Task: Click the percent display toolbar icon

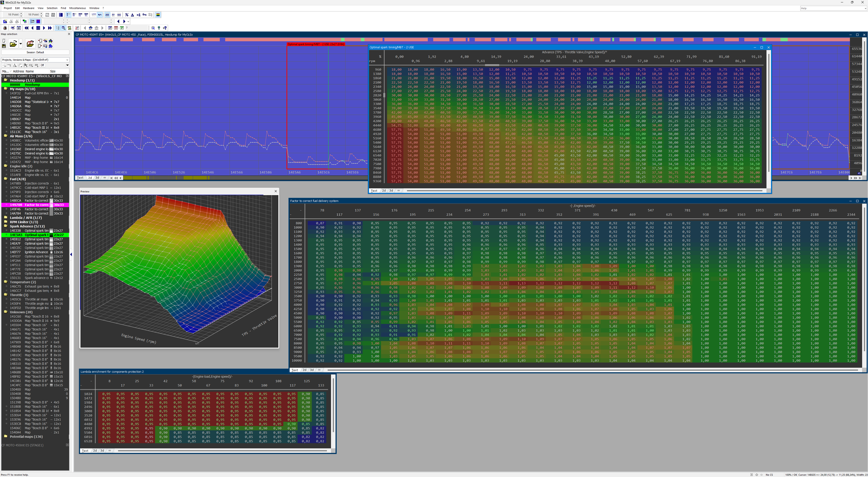Action: (127, 15)
